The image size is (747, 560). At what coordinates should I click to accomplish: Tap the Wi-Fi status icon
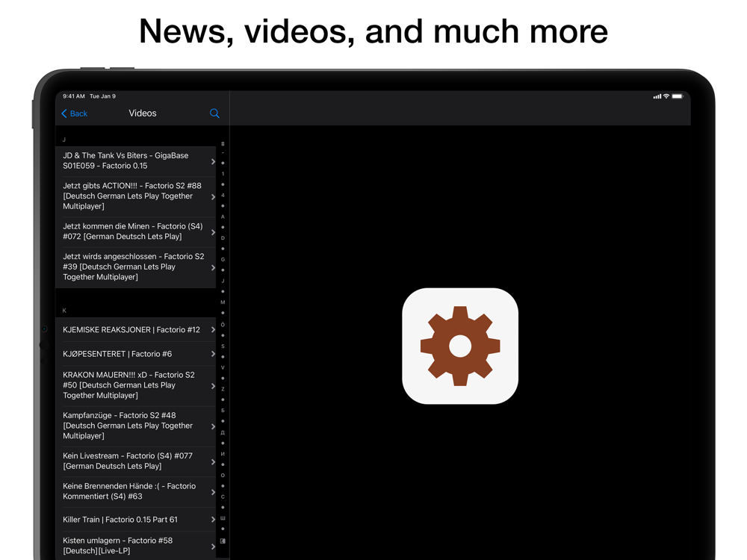pos(666,96)
